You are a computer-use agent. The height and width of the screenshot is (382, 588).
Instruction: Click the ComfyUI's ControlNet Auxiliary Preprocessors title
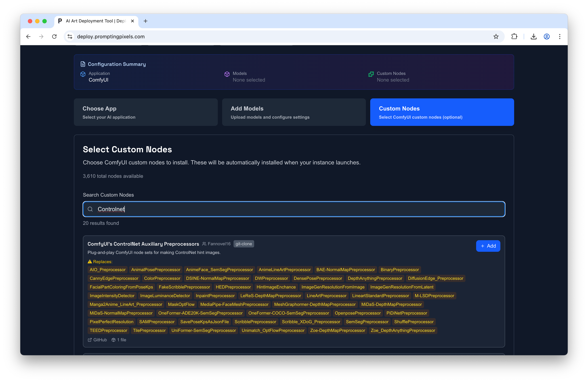(x=143, y=244)
